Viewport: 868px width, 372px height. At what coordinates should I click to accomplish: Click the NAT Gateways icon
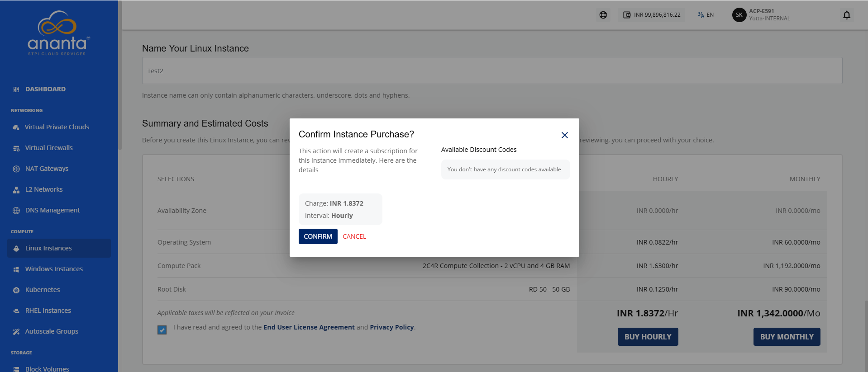coord(16,169)
